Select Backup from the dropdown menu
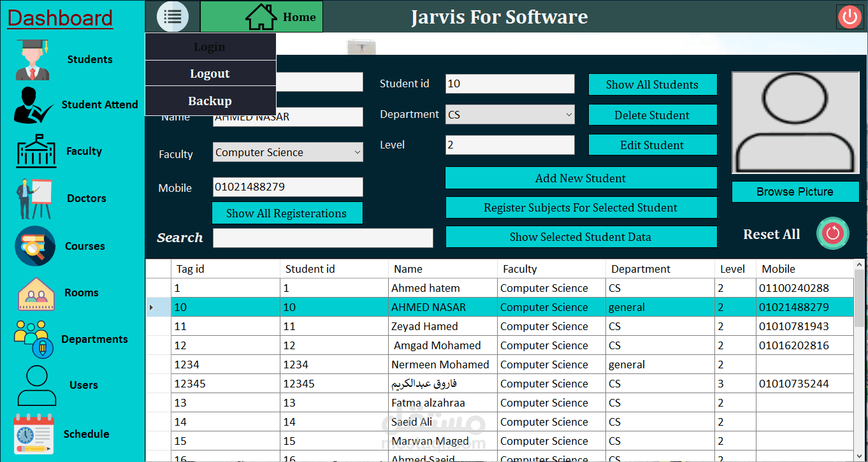Viewport: 868px width, 462px height. point(210,101)
